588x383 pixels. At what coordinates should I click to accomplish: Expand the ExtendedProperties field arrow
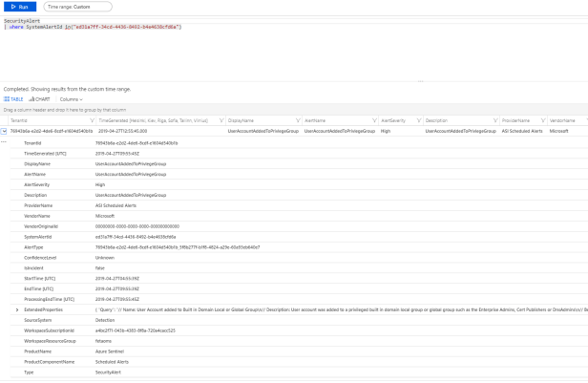(17, 309)
